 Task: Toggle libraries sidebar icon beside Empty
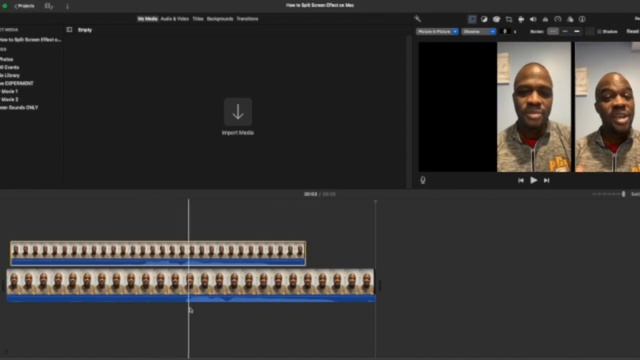(x=69, y=30)
